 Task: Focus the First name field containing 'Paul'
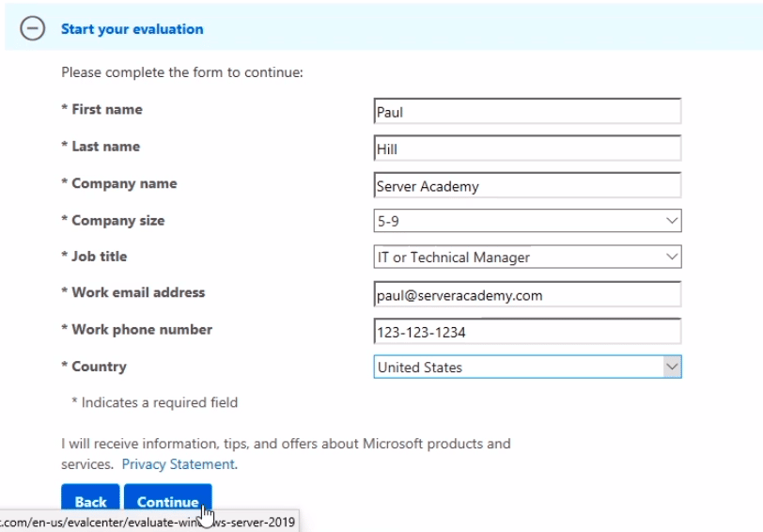click(x=526, y=112)
